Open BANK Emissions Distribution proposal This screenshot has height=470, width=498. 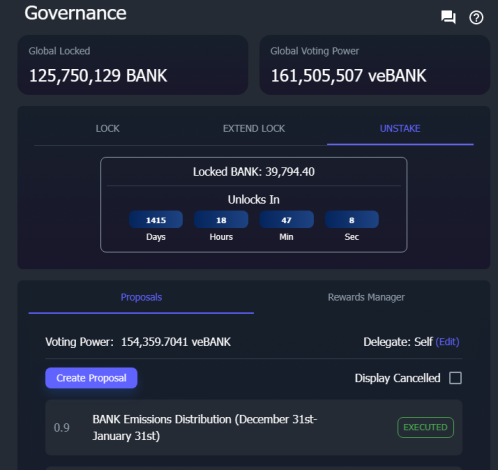point(254,428)
